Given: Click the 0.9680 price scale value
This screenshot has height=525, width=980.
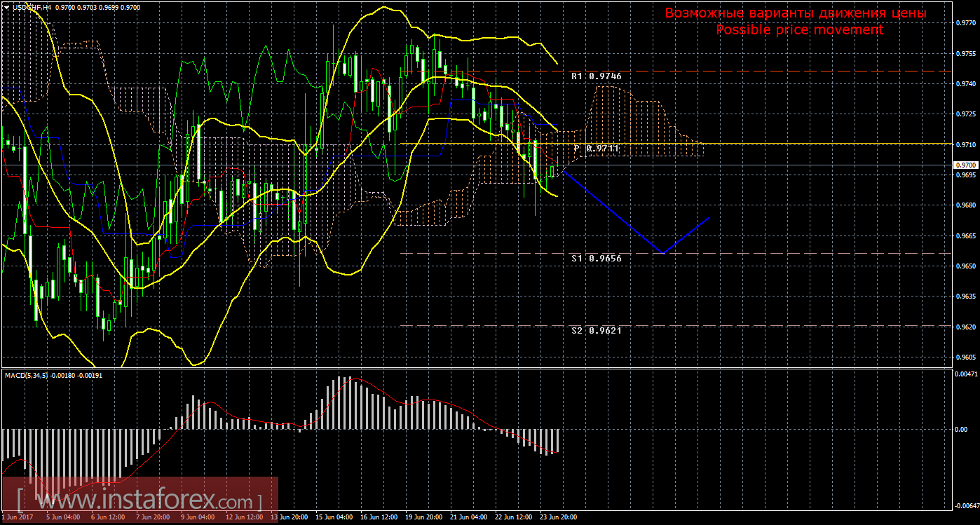Looking at the screenshot, I should click(x=965, y=205).
